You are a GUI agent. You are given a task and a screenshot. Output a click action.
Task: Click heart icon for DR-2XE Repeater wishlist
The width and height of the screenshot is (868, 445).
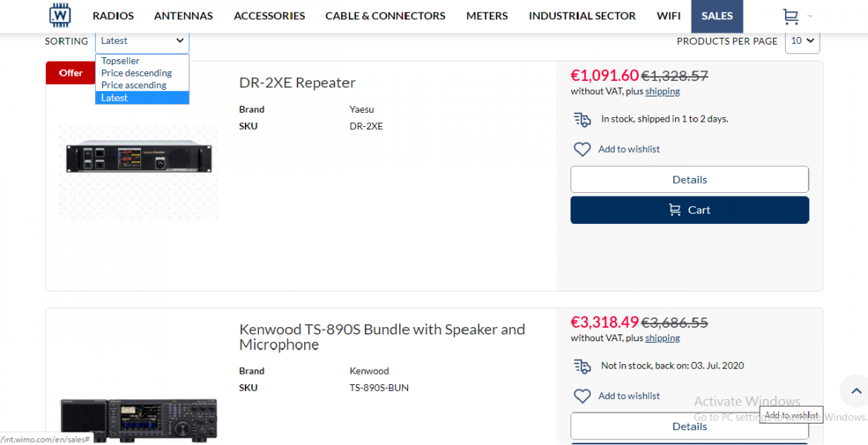[582, 149]
